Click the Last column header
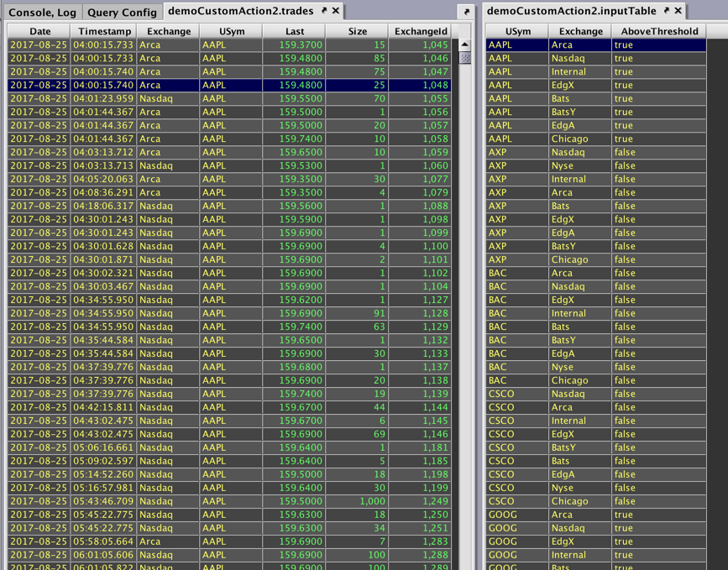 294,31
